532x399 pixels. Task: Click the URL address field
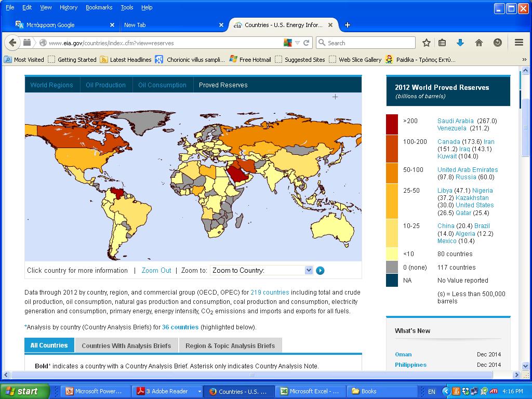point(163,43)
